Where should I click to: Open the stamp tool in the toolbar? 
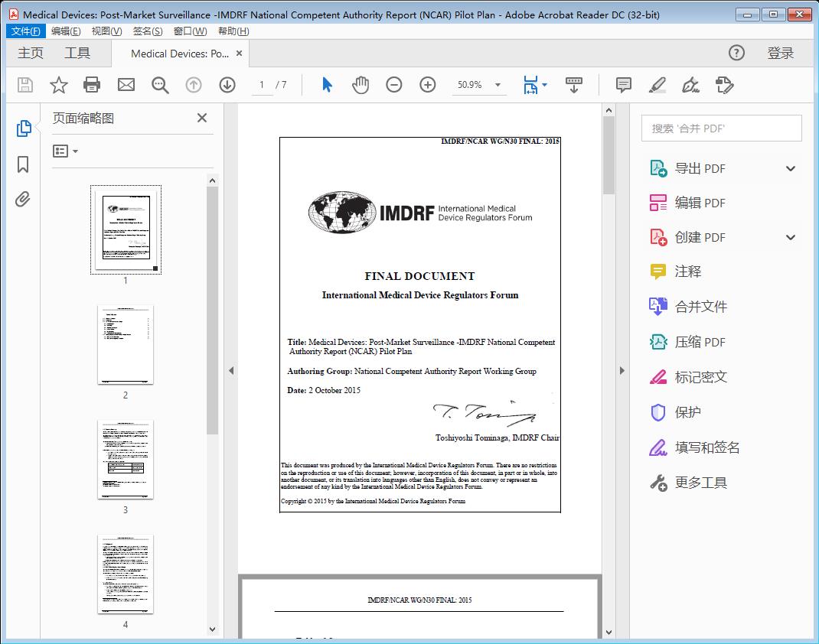pyautogui.click(x=725, y=85)
